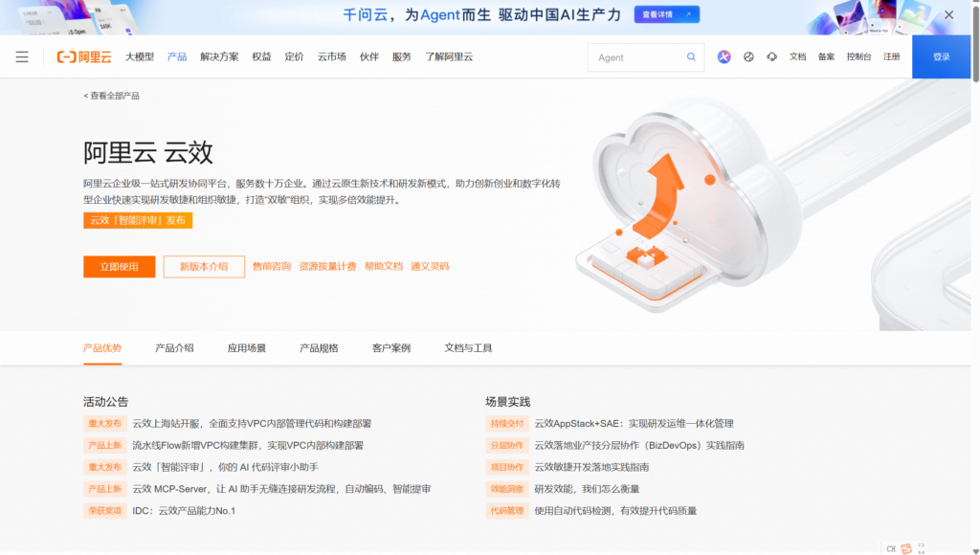Viewport: 980px width, 555px height.
Task: Click the 场景实践 heading
Action: tap(507, 402)
